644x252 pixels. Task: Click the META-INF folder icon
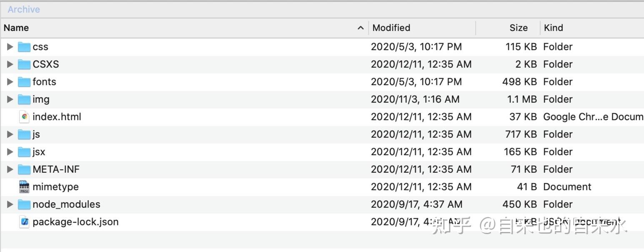tap(24, 169)
